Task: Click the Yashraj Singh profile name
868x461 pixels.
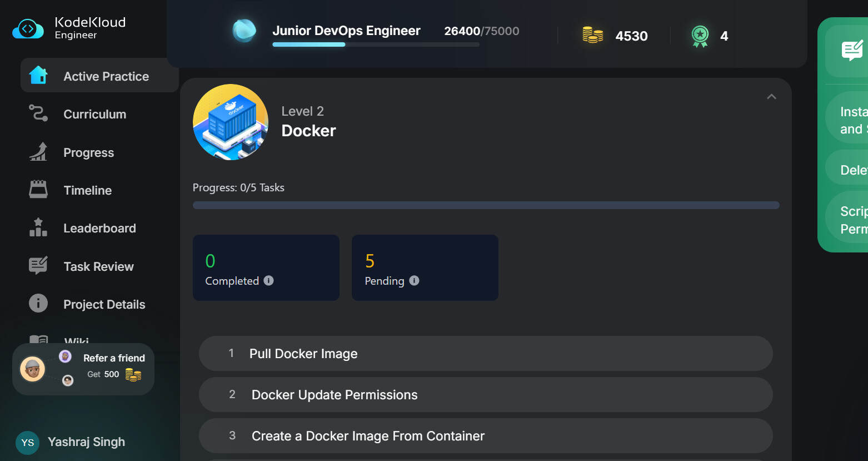Action: (87, 442)
